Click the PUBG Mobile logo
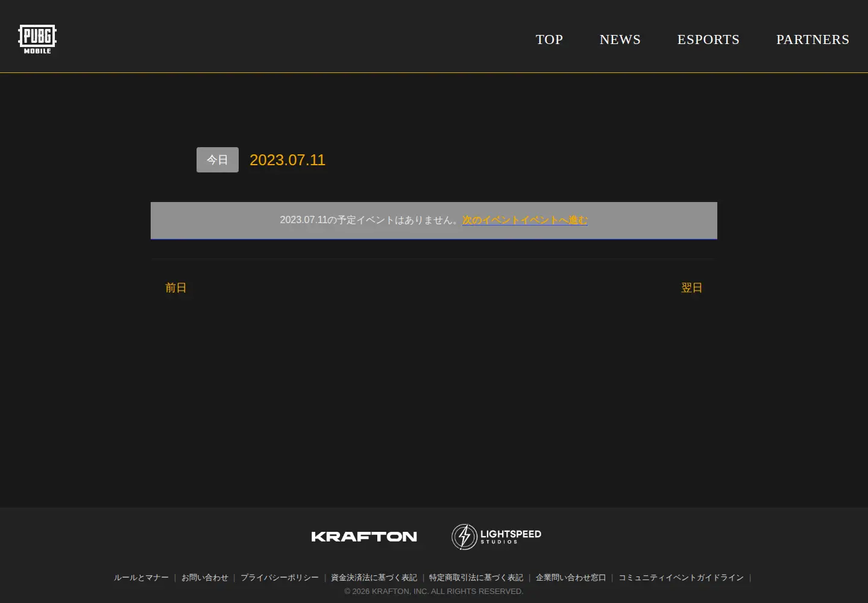 (37, 39)
